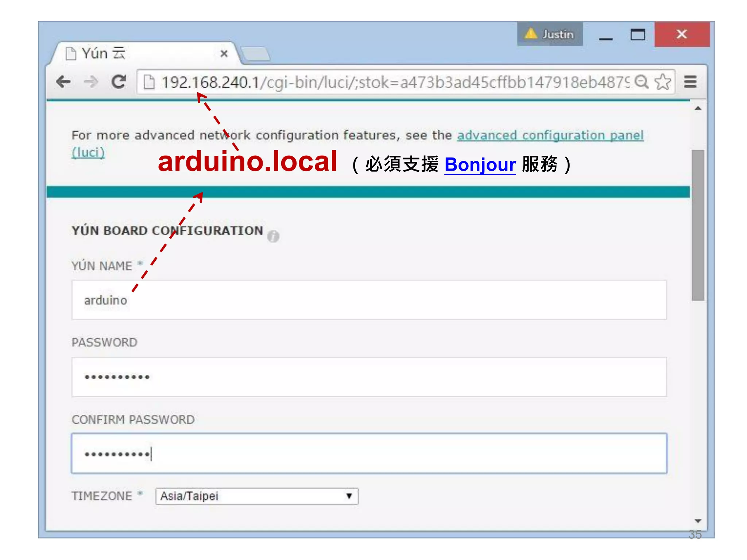Screen dimensions: 747x560
Task: Click the browser forward arrow
Action: point(91,82)
